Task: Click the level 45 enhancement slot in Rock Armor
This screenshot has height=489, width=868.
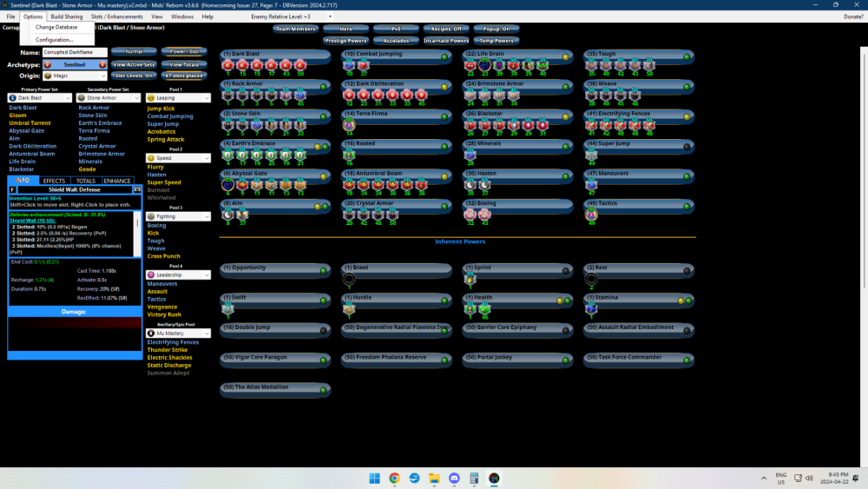Action: 300,95
